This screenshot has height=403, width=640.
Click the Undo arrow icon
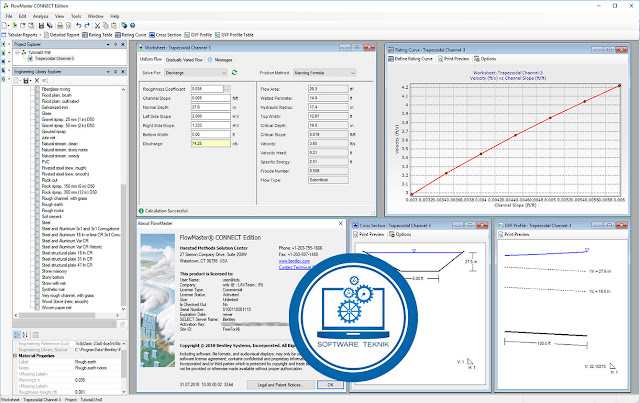click(79, 25)
